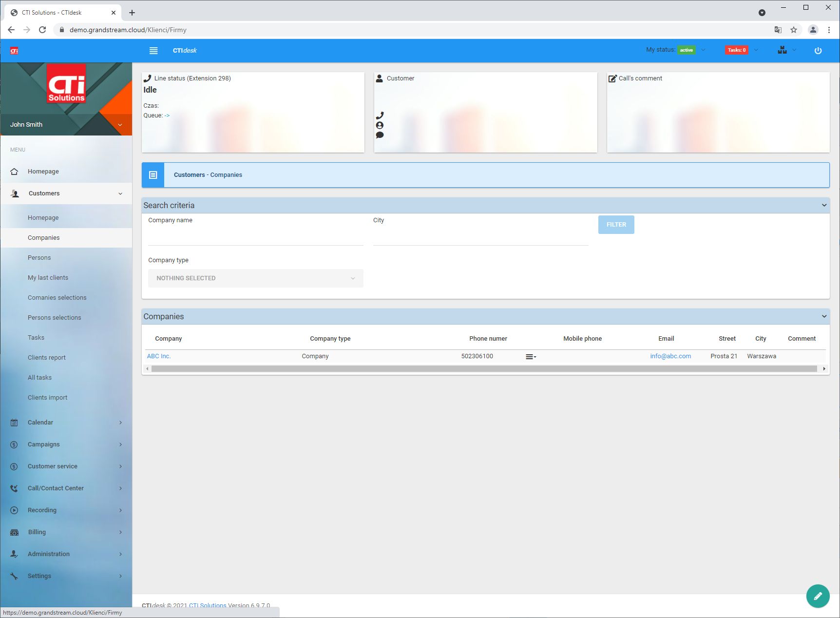840x618 pixels.
Task: Open the Chrome three-dot menu
Action: tap(829, 30)
